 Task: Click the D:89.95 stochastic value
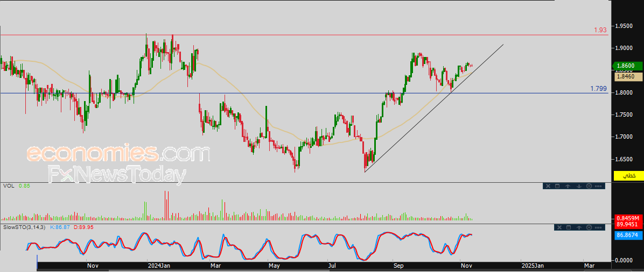(x=83, y=227)
